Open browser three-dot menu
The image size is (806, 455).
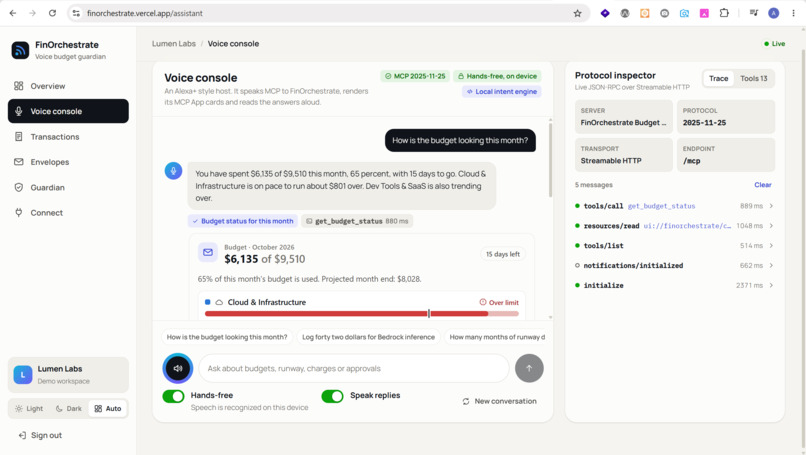coord(794,13)
